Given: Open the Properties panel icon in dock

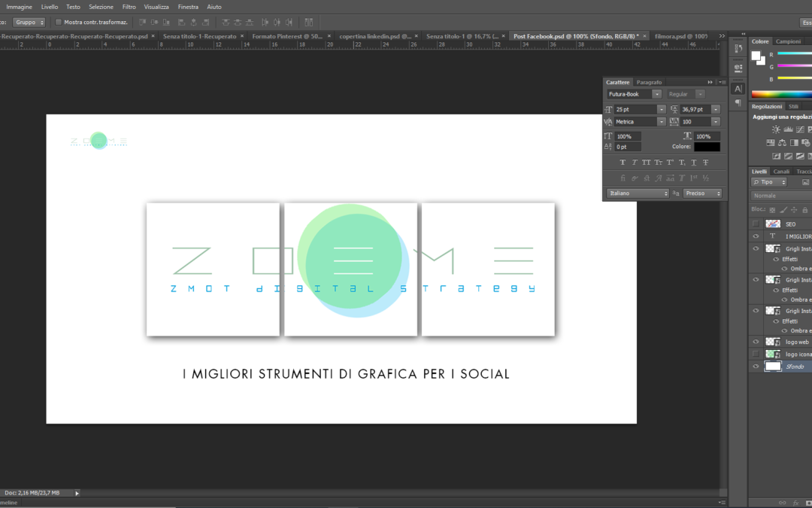Looking at the screenshot, I should coord(738,68).
